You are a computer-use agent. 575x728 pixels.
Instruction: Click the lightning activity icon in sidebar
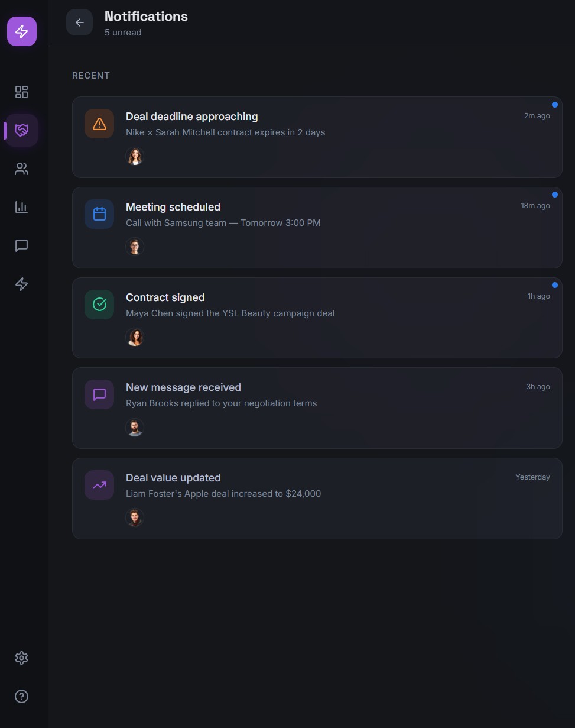click(x=21, y=284)
